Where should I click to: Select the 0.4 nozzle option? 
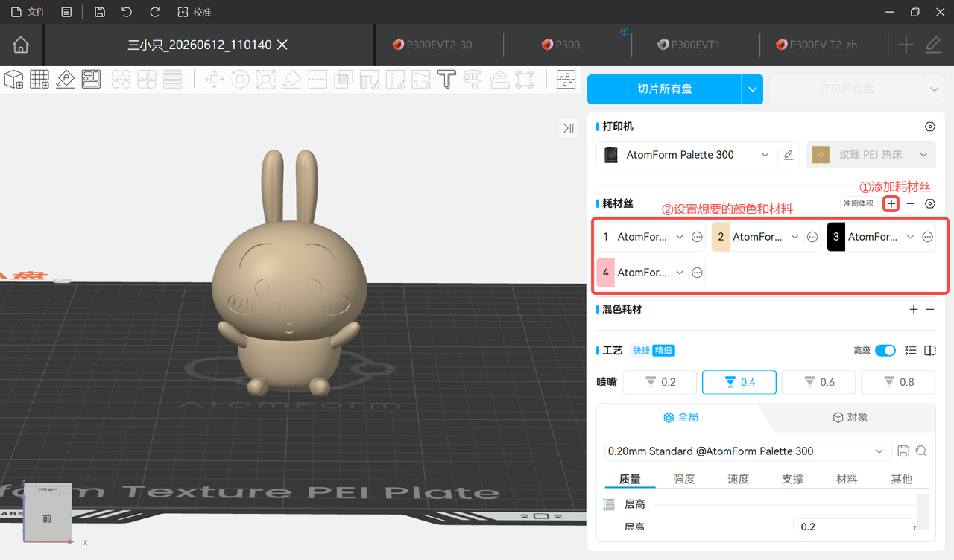pyautogui.click(x=739, y=382)
